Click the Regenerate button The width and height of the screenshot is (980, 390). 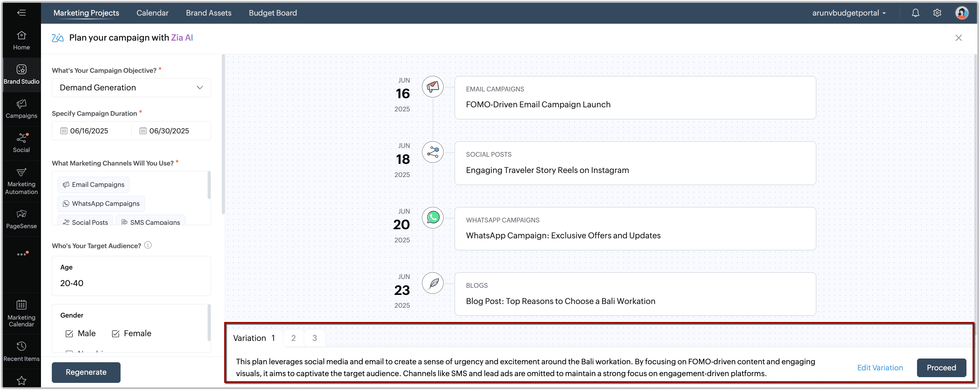[86, 372]
